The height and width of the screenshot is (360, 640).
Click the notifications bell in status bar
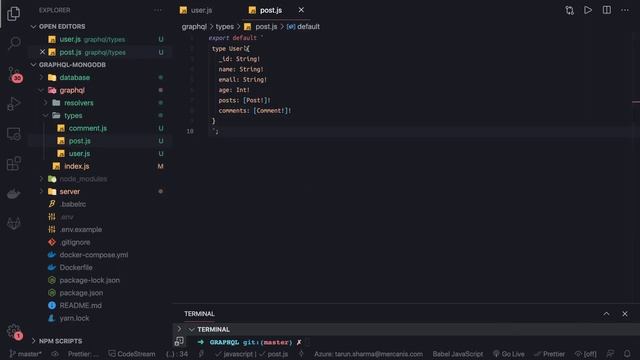click(x=627, y=354)
